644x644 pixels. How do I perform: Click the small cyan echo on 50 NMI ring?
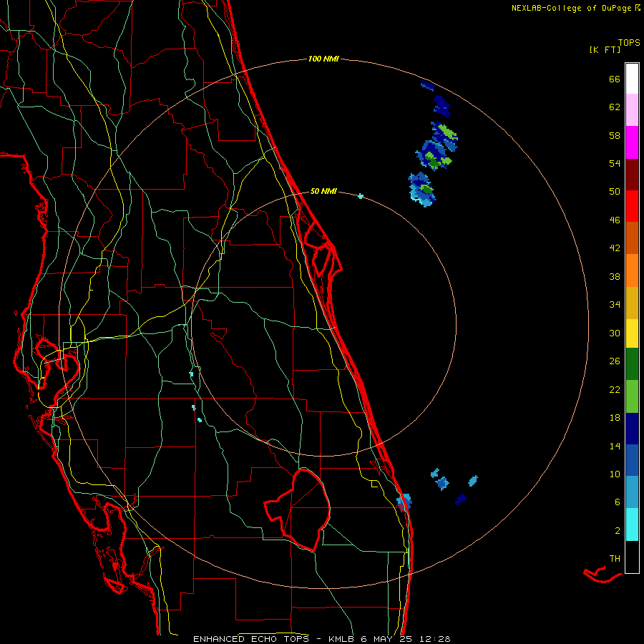361,196
